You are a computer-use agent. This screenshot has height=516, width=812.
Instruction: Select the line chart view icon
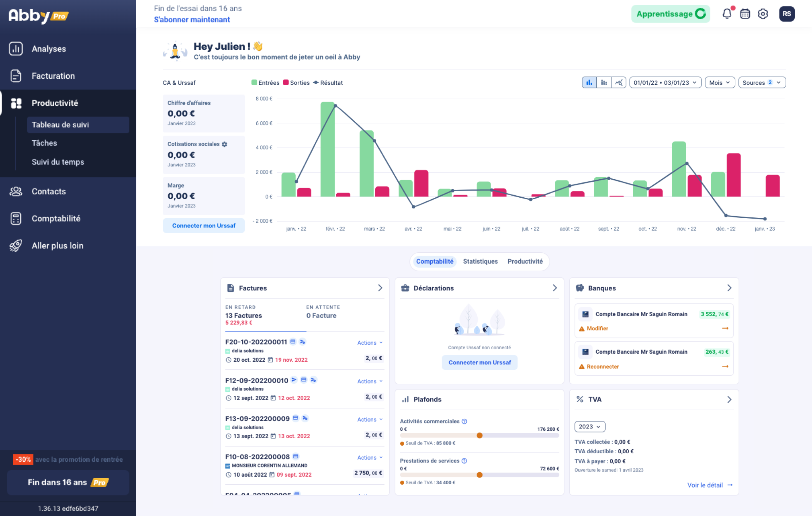(619, 82)
